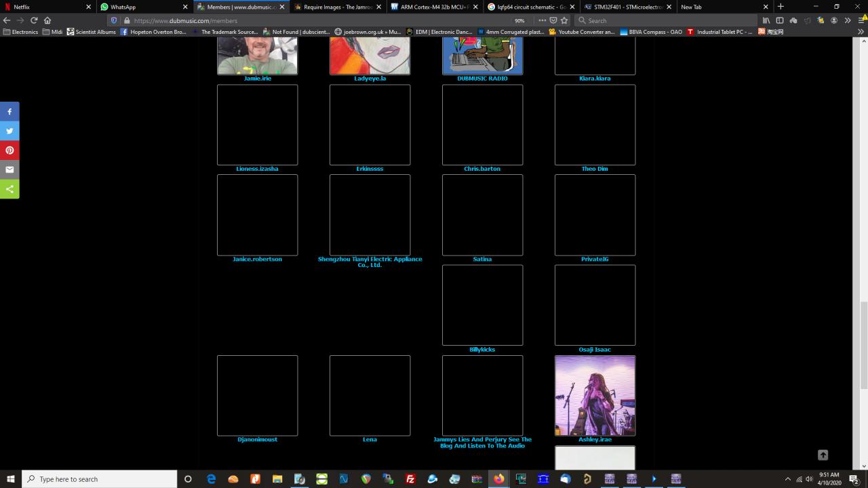Open the DUBMUSIC RADIO profile link

[x=482, y=79]
